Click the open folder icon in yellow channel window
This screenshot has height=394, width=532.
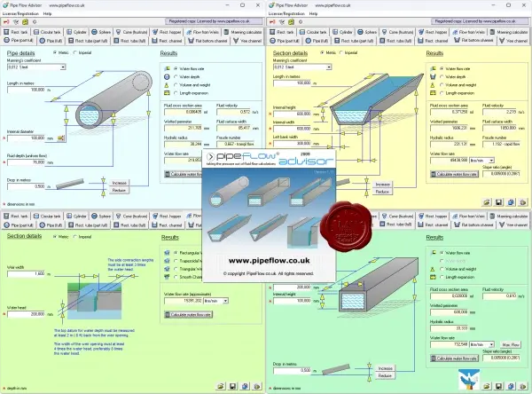[487, 202]
